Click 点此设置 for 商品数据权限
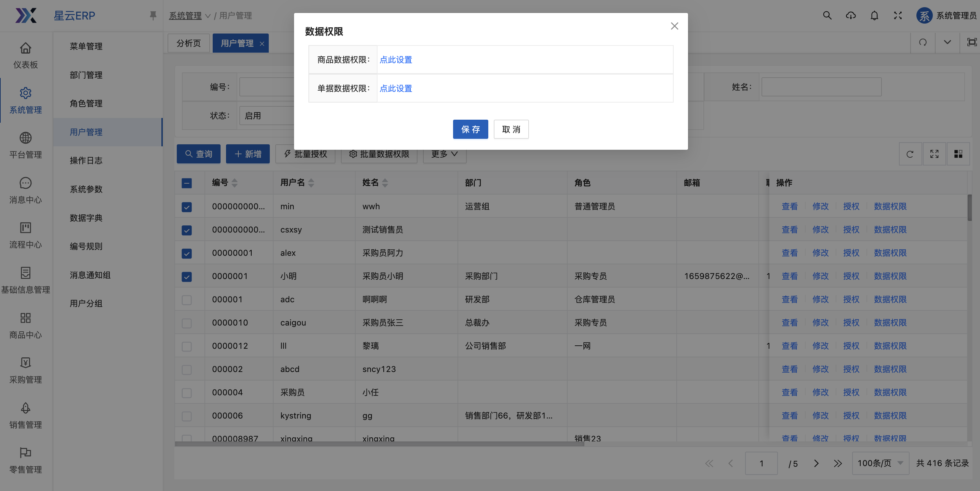The height and width of the screenshot is (491, 980). click(396, 60)
